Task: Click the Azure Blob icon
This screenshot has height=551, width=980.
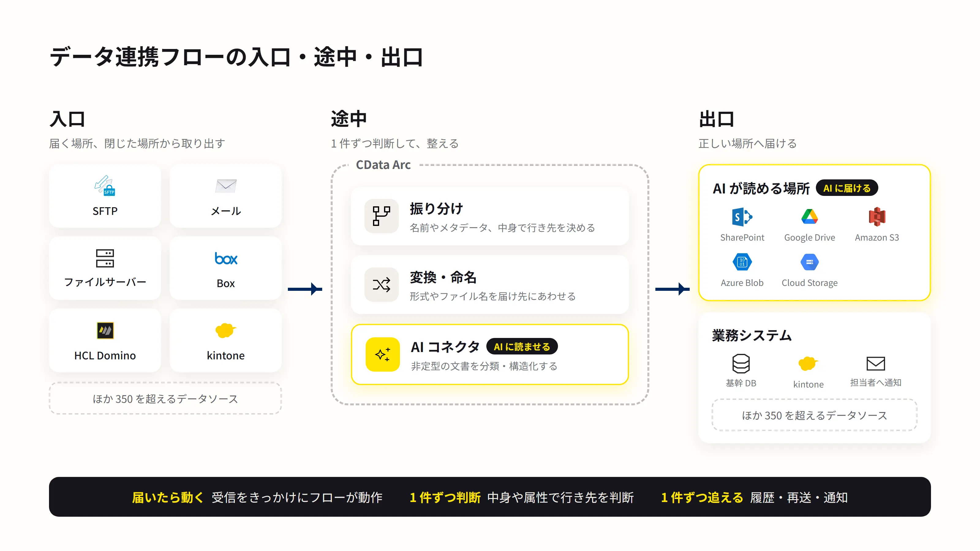Action: (x=742, y=262)
